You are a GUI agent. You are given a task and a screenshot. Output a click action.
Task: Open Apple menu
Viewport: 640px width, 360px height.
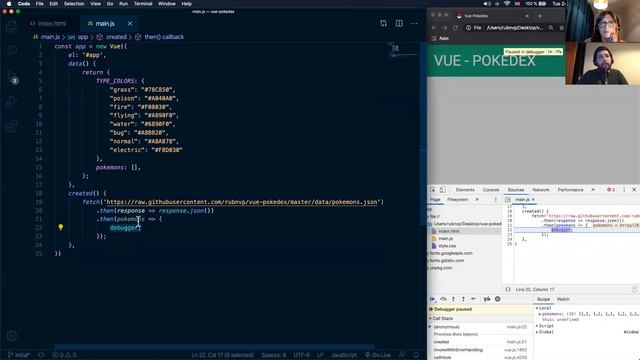pos(9,4)
